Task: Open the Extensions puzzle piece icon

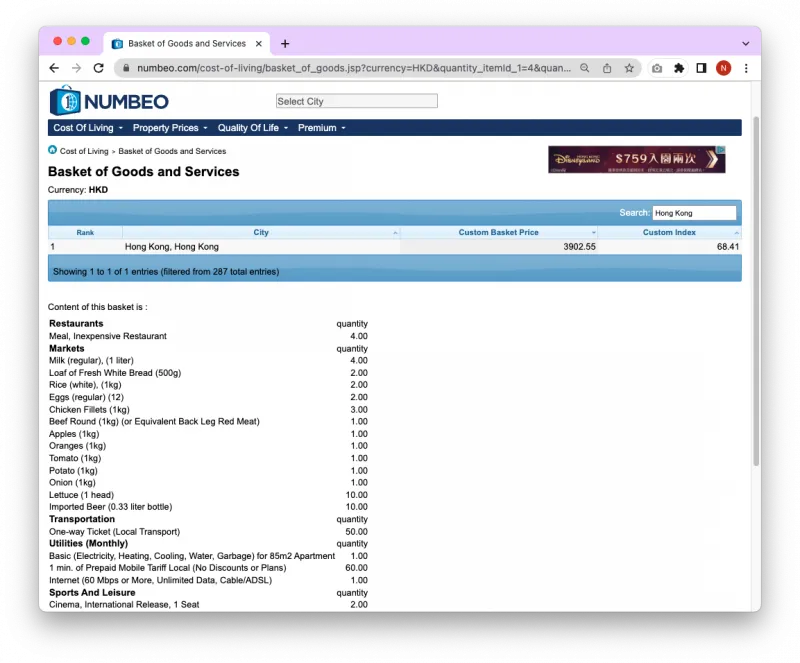Action: click(679, 68)
